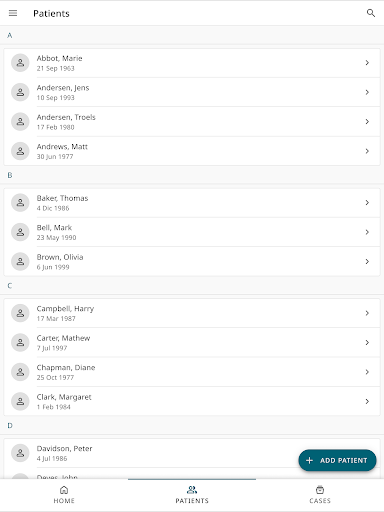Open patient record Carter, Mathew
384x512 pixels.
click(192, 342)
